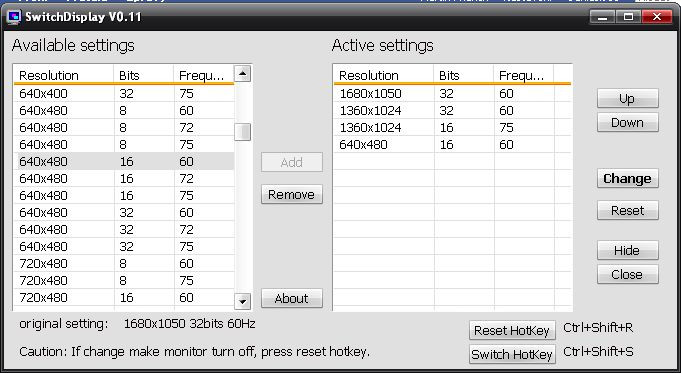Select active setting 640x480 16 60
Viewport: 681px width, 373px height.
click(x=453, y=145)
